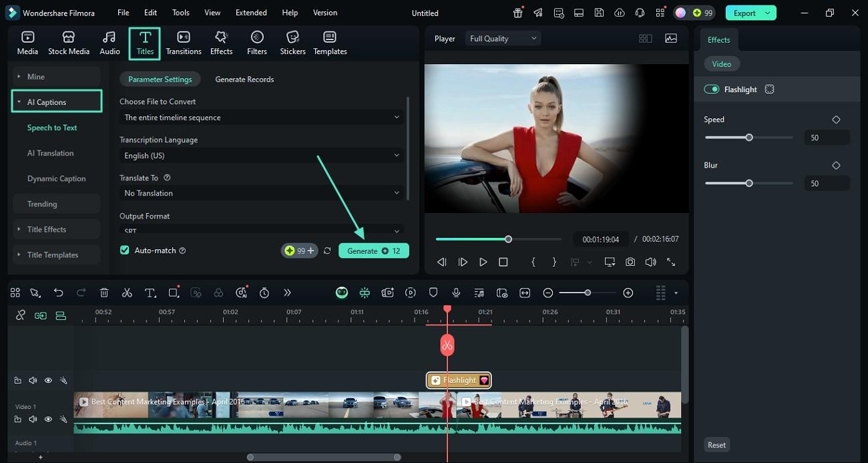Open the Stickers panel
This screenshot has width=868, height=463.
coord(292,43)
